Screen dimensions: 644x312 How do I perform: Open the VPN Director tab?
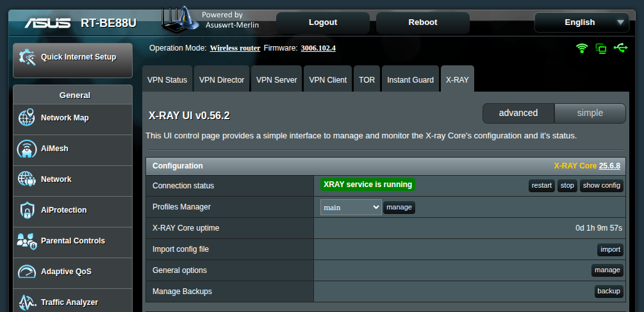pos(222,80)
